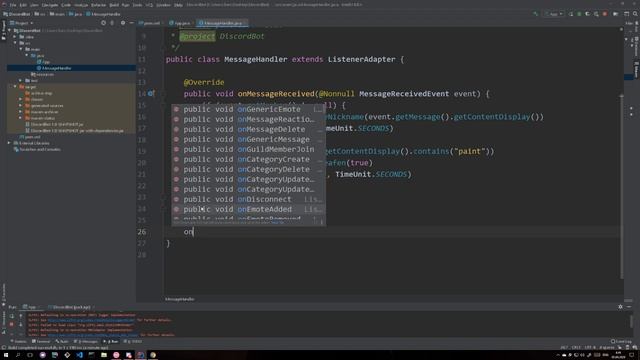Screen dimensions: 640x360
Task: Click the build hammer icon in toolbar
Action: tap(536, 14)
